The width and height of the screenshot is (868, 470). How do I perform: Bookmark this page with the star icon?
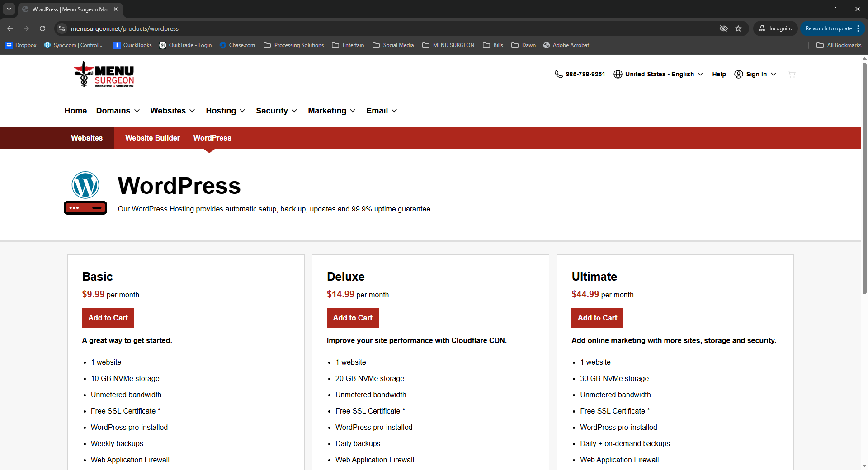tap(738, 28)
